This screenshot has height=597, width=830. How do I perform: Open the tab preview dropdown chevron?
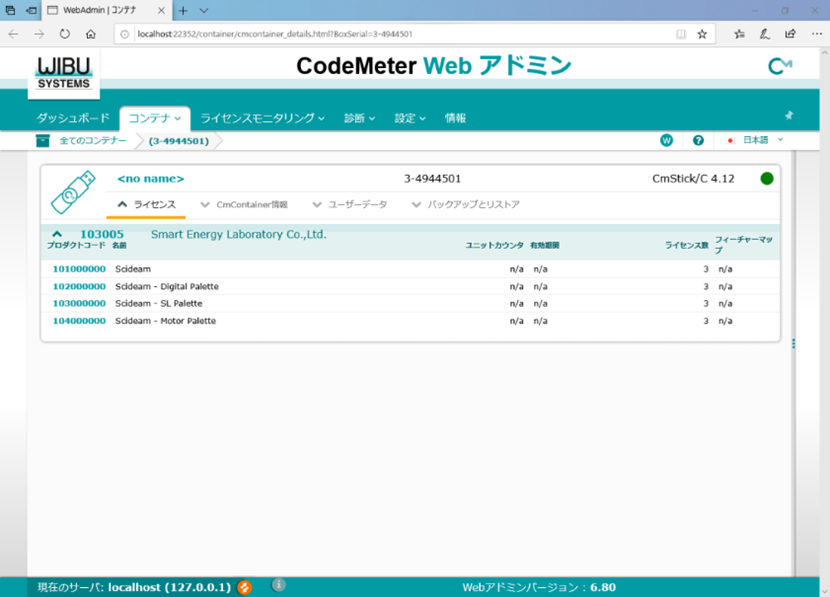click(x=203, y=11)
